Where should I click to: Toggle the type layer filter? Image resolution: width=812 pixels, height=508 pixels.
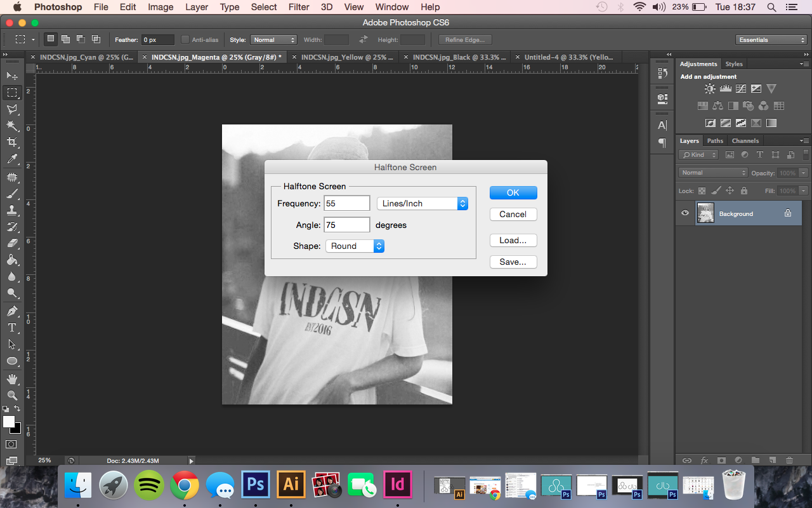760,155
